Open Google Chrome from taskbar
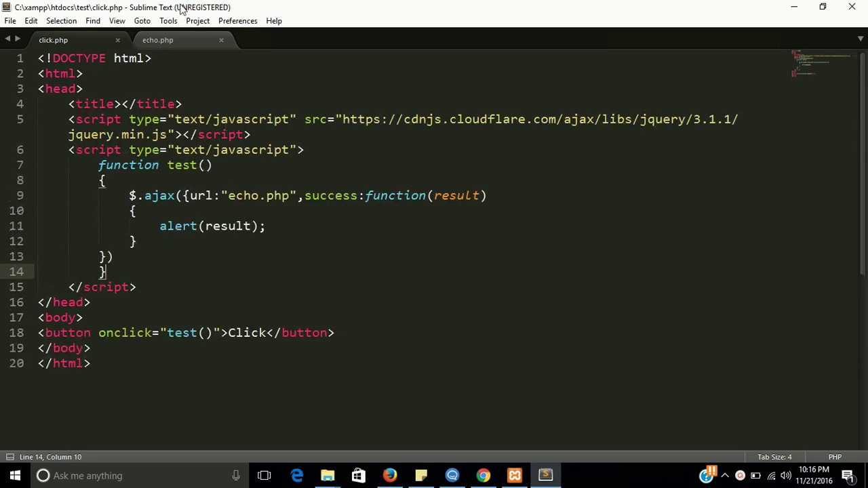Screen dimensions: 868x488 484,476
